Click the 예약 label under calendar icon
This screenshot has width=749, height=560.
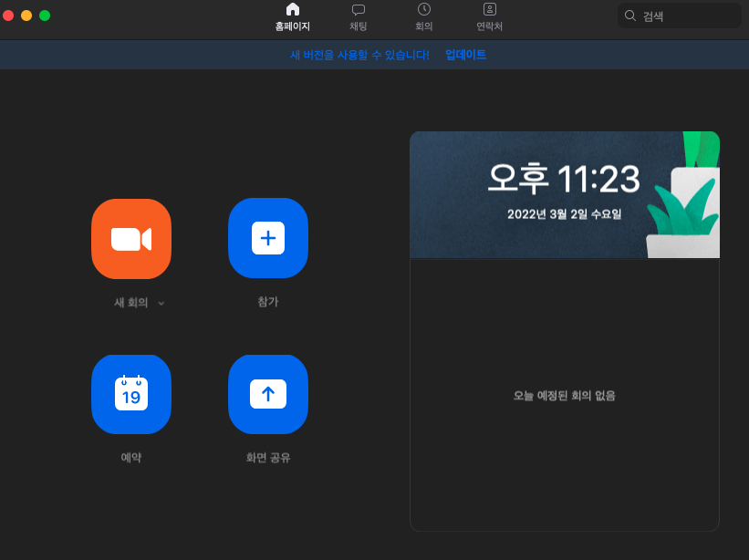(x=131, y=457)
